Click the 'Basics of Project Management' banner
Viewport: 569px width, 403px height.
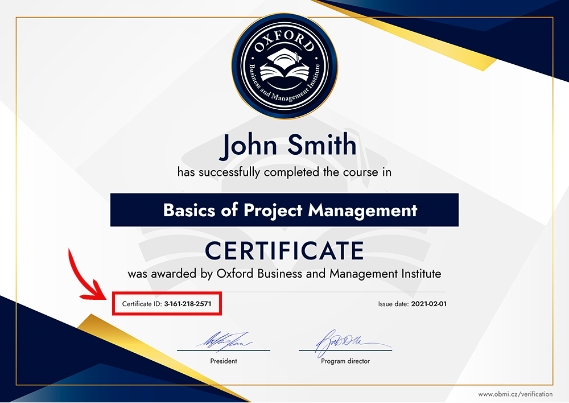coord(284,210)
